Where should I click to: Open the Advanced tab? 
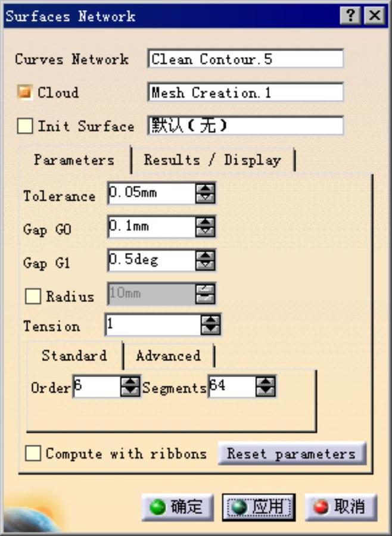tap(168, 356)
